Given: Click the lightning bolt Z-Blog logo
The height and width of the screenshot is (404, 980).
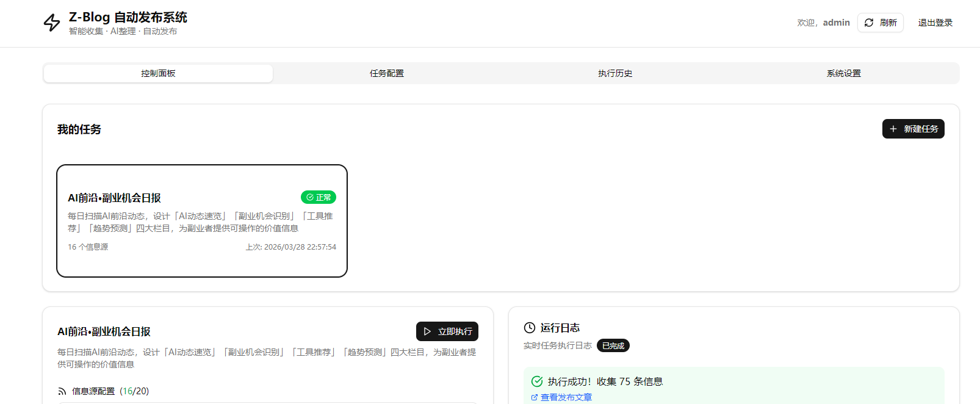Looking at the screenshot, I should 52,23.
